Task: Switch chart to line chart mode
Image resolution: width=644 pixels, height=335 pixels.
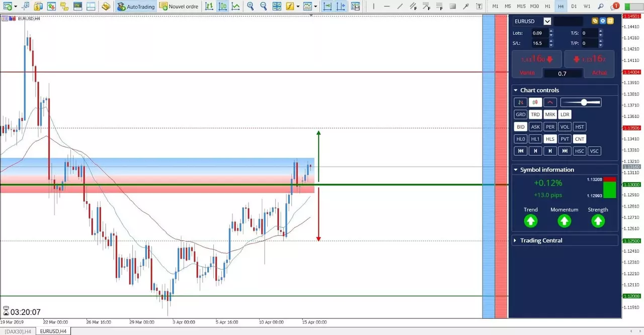Action: [235, 7]
